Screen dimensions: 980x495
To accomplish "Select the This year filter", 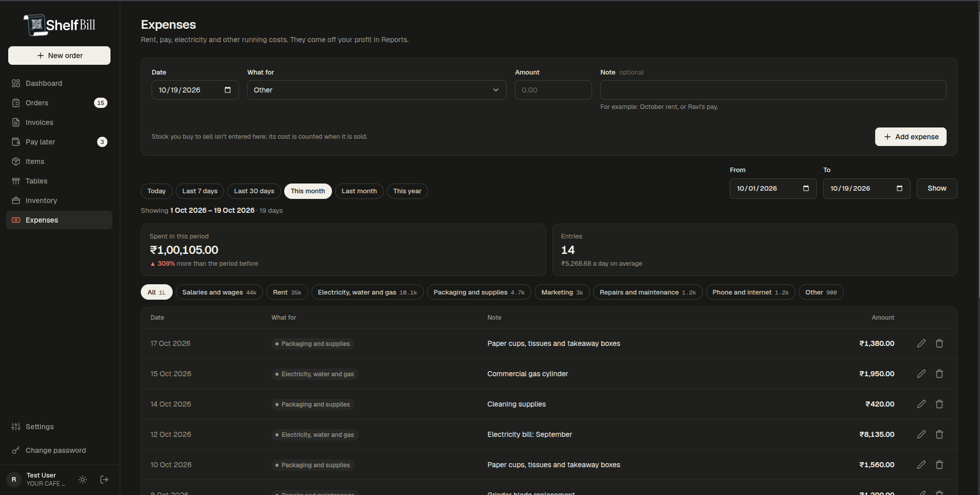I will tap(408, 191).
